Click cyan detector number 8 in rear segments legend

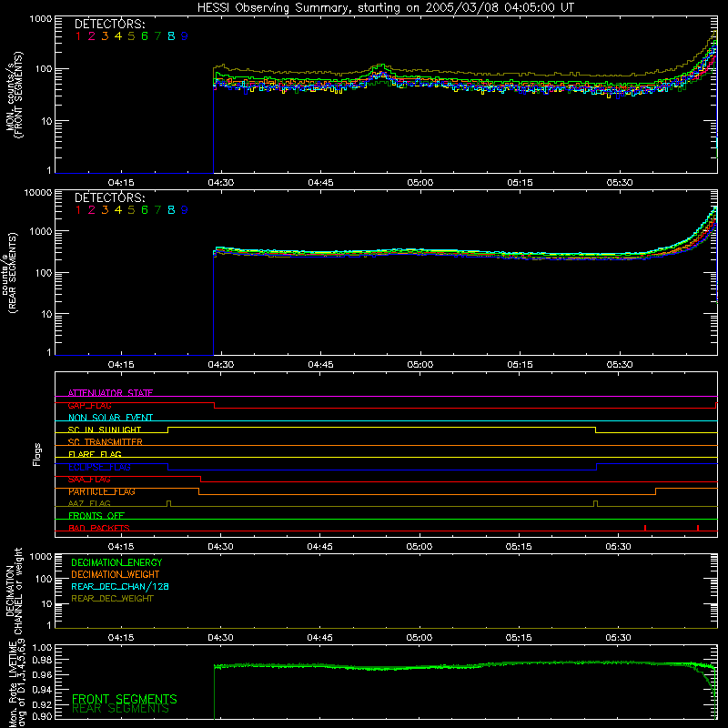point(171,210)
